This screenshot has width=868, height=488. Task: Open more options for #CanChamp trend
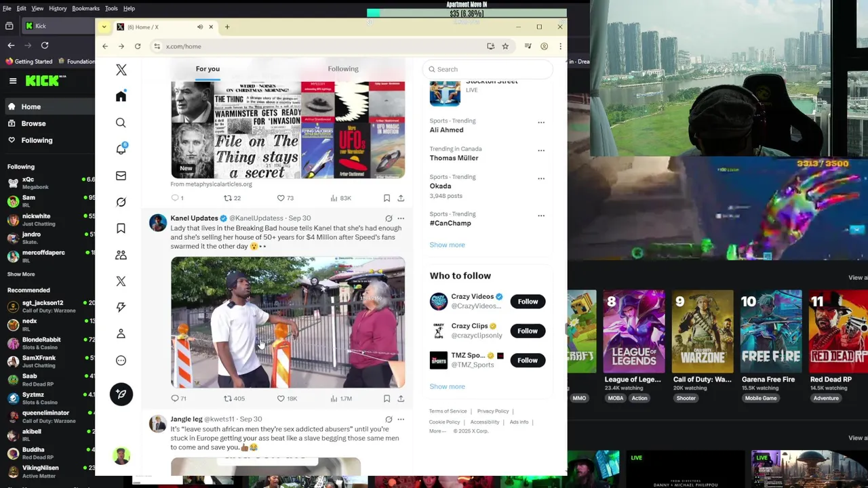click(541, 216)
